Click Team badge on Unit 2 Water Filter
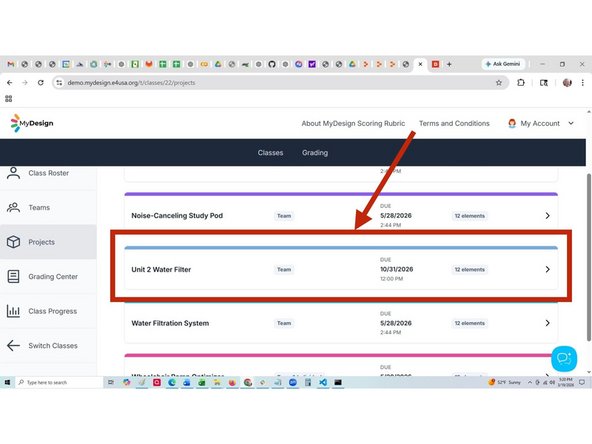This screenshot has height=444, width=592. coord(284,269)
